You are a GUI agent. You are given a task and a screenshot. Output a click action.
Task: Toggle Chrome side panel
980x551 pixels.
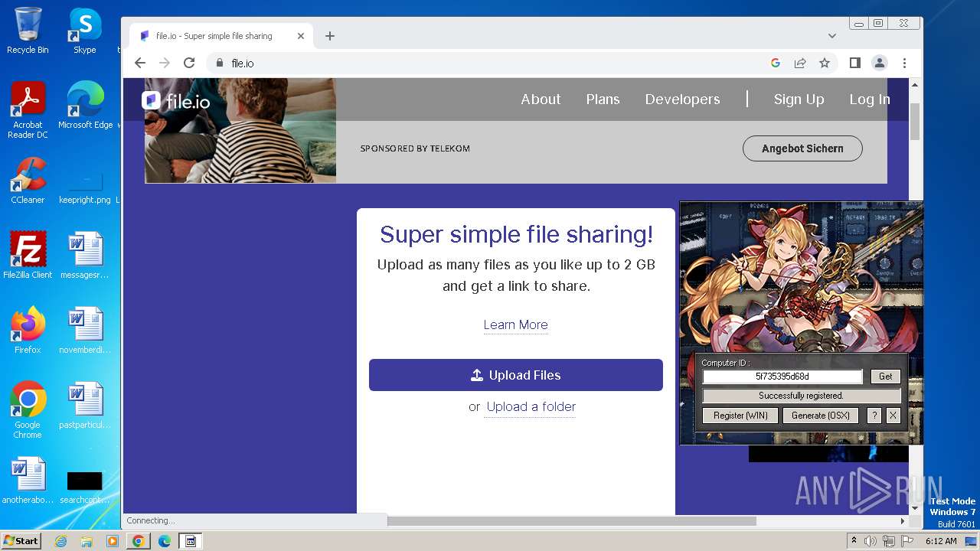coord(855,64)
